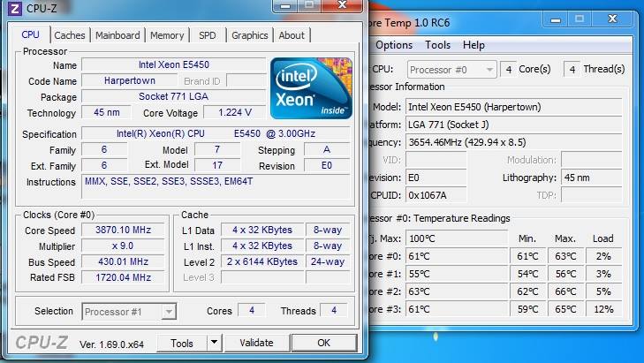Switch to the Caches tab
This screenshot has height=363, width=644.
coord(70,35)
